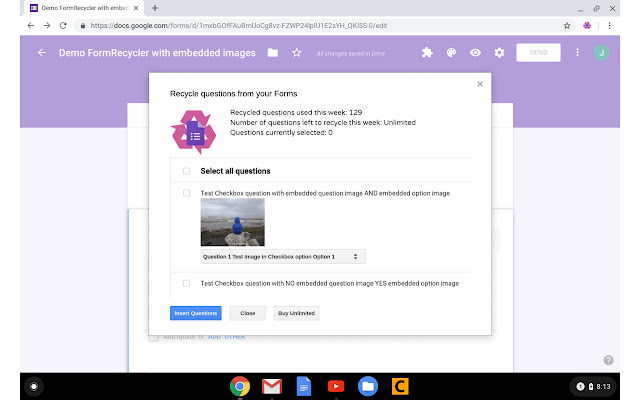Close the Recycle questions dialog
This screenshot has width=640, height=400.
coord(480,84)
